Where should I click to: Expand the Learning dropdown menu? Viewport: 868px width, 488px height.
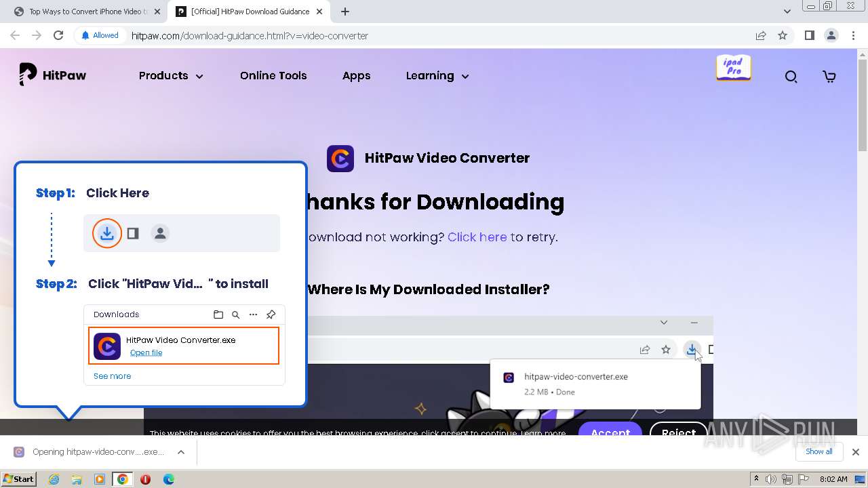click(437, 76)
